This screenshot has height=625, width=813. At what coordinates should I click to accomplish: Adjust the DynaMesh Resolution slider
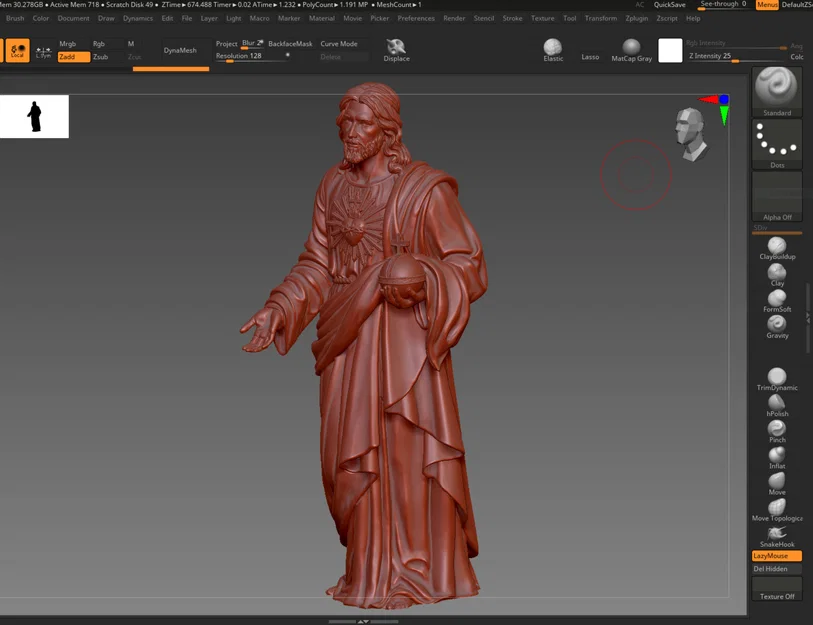point(252,56)
